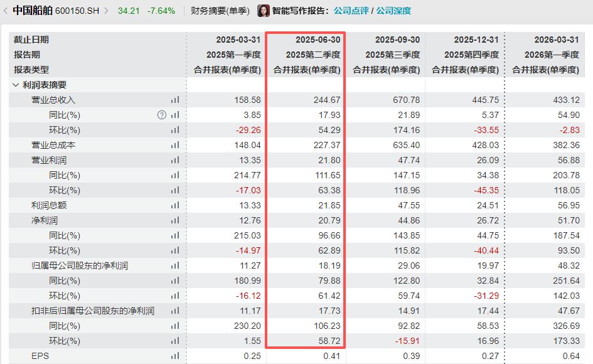
Task: Click net profit value 44.86
Action: pos(409,220)
